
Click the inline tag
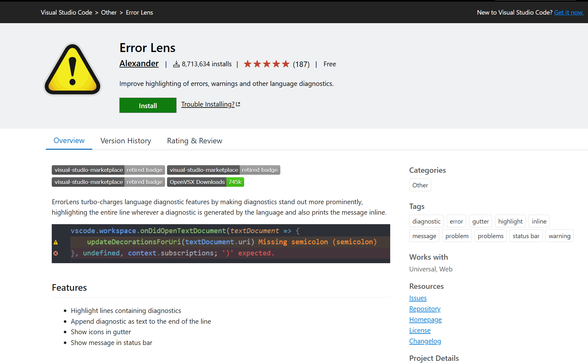539,221
